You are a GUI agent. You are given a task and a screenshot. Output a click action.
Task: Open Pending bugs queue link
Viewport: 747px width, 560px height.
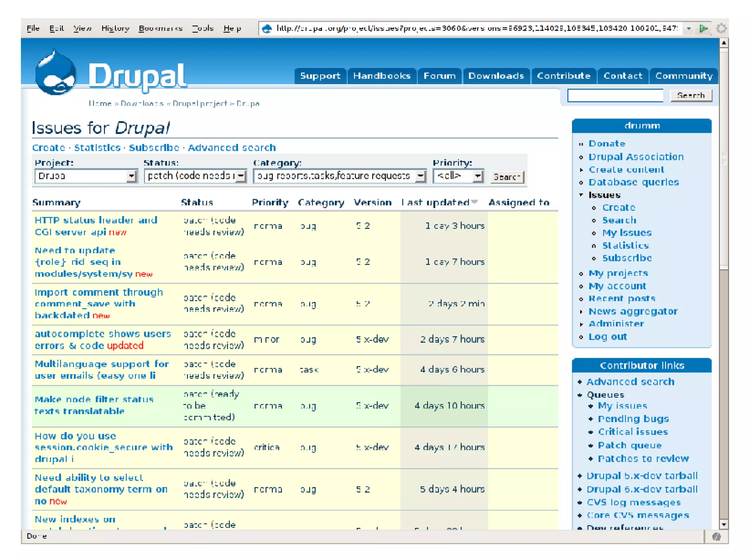click(x=633, y=419)
